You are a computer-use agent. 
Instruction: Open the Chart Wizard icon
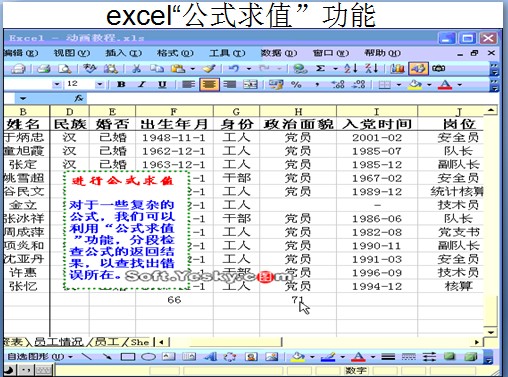coord(397,69)
